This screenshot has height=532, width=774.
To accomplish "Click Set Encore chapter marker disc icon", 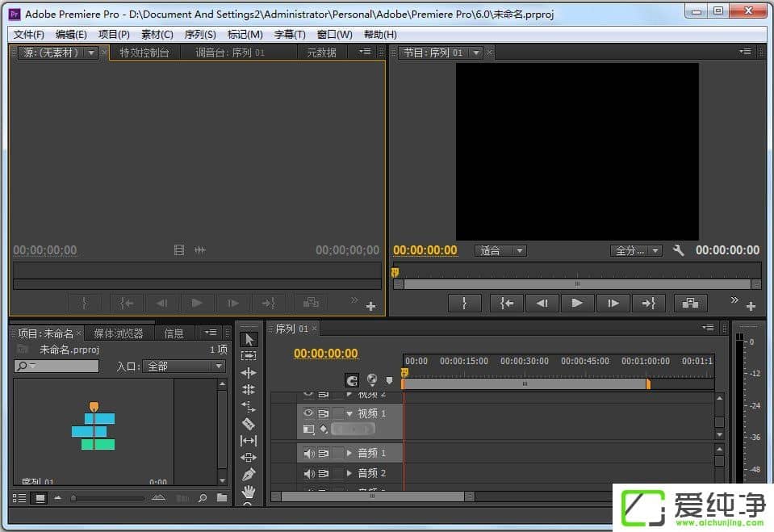I will pos(372,379).
